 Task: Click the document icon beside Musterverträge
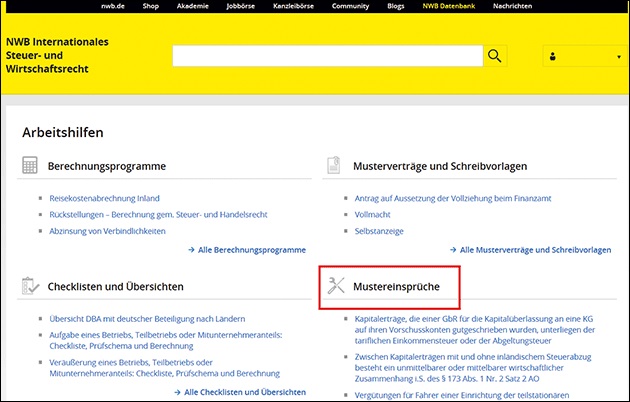pyautogui.click(x=336, y=166)
